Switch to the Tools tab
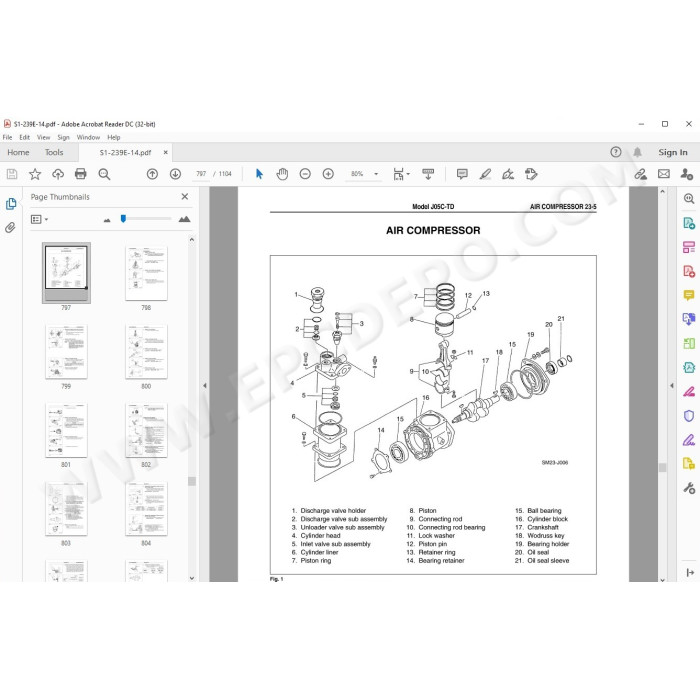The height and width of the screenshot is (700, 700). point(54,152)
